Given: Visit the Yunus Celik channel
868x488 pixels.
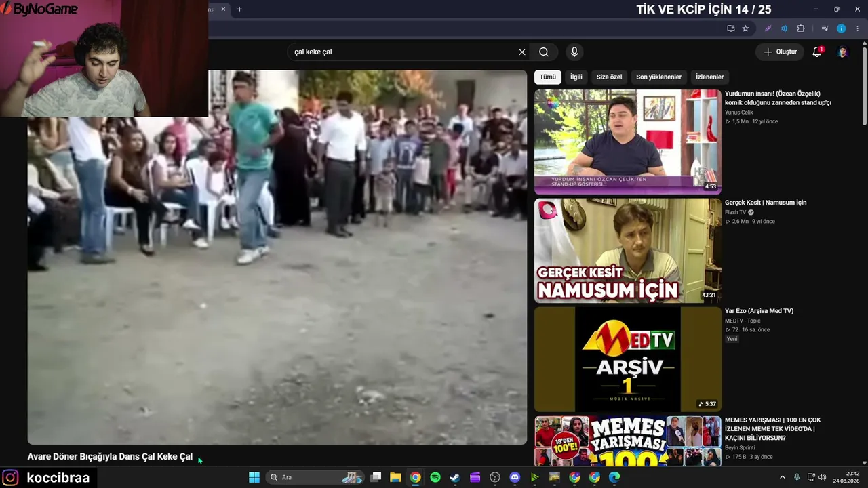Looking at the screenshot, I should click(x=739, y=113).
